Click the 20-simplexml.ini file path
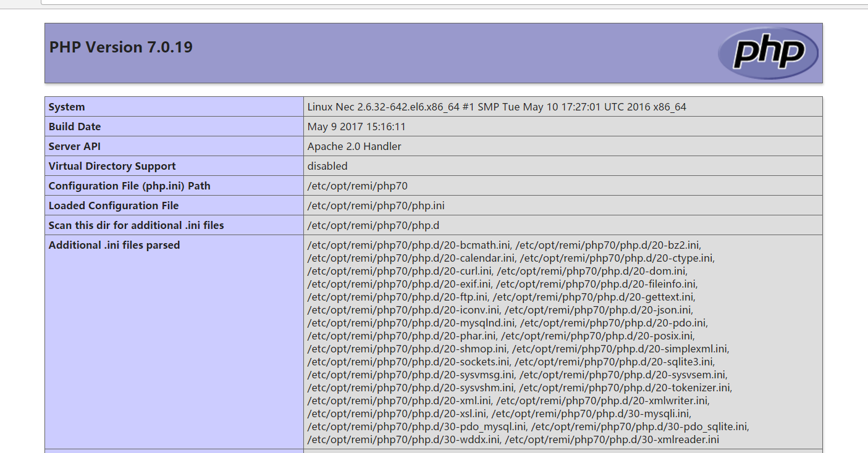The image size is (868, 453). pos(620,349)
